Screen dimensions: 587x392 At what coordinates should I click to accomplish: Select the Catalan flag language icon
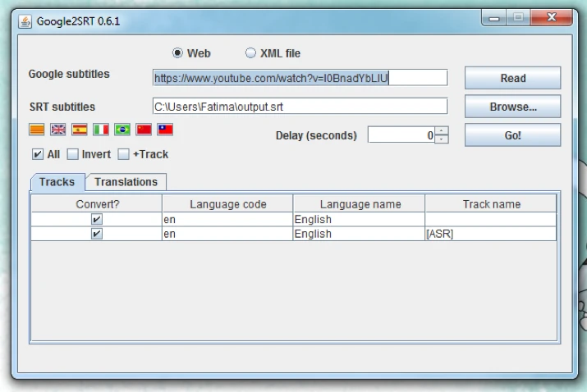pyautogui.click(x=36, y=130)
